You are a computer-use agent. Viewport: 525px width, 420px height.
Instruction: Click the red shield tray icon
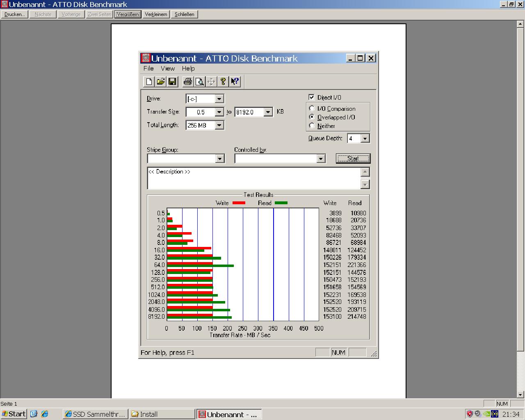[x=470, y=414]
